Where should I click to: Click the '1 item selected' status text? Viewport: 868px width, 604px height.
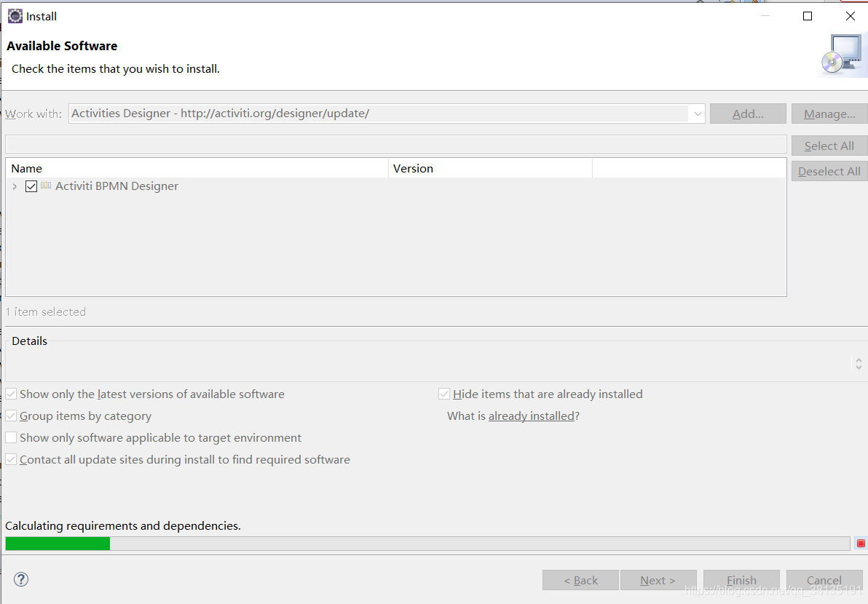click(45, 312)
